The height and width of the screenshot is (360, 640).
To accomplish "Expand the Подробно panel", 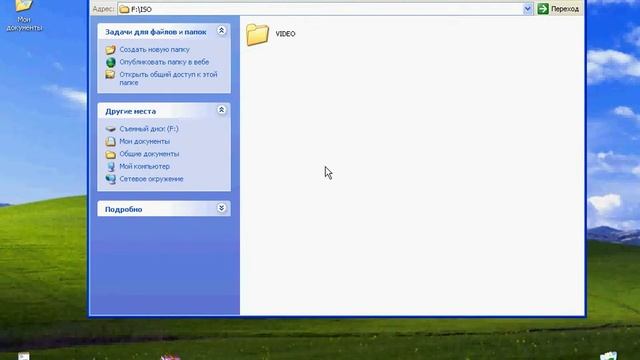I will [x=221, y=208].
